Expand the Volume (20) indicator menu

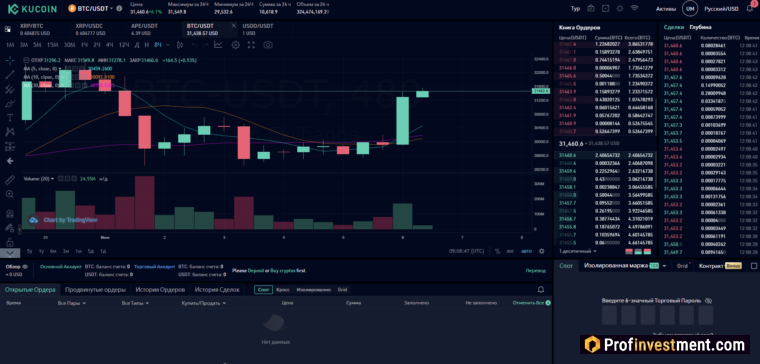[x=52, y=179]
